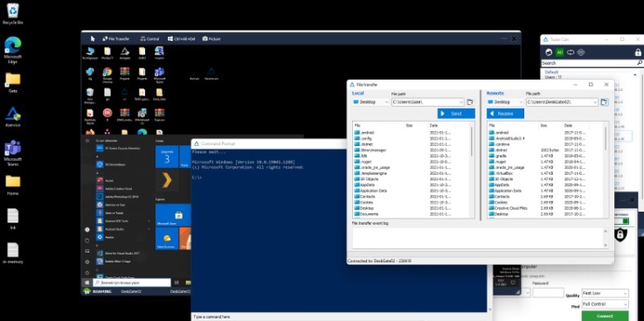This screenshot has width=644, height=321.
Task: Click the Password input field
Action: 548,293
